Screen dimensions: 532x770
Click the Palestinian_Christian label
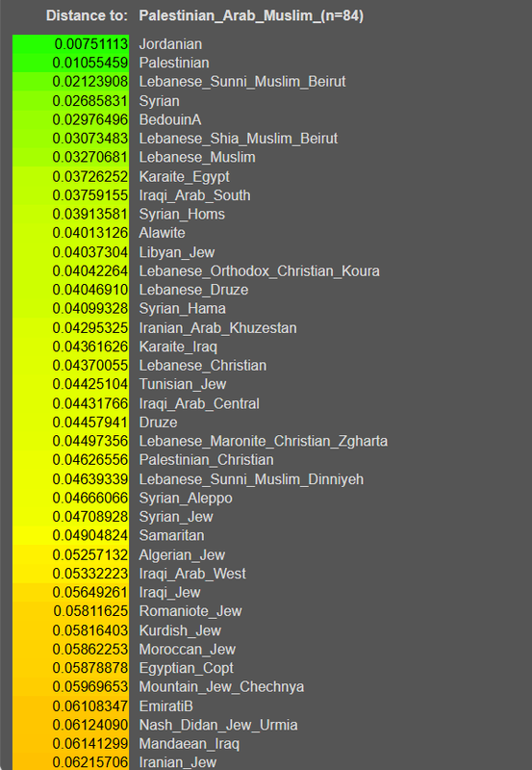(x=206, y=460)
